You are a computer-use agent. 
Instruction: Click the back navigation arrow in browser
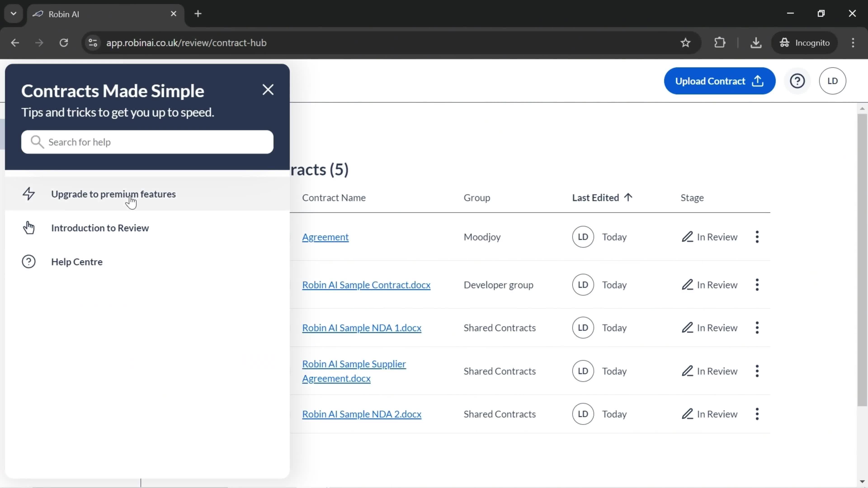tap(15, 42)
